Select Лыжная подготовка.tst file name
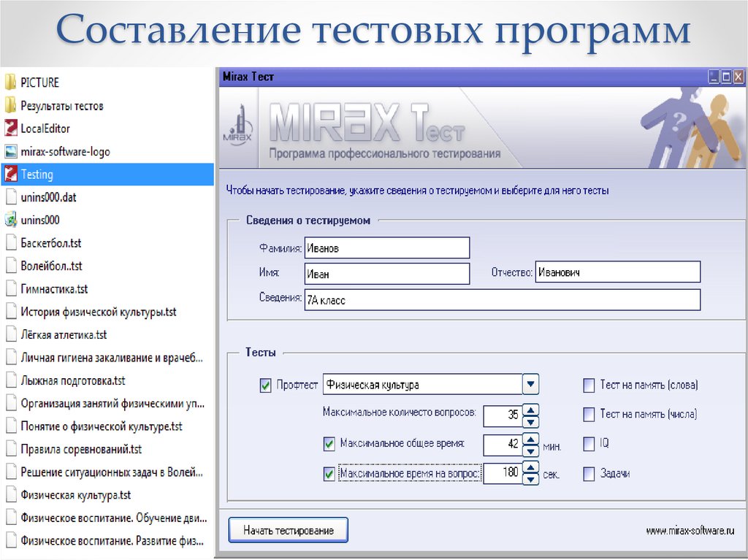The image size is (748, 560). 73,380
